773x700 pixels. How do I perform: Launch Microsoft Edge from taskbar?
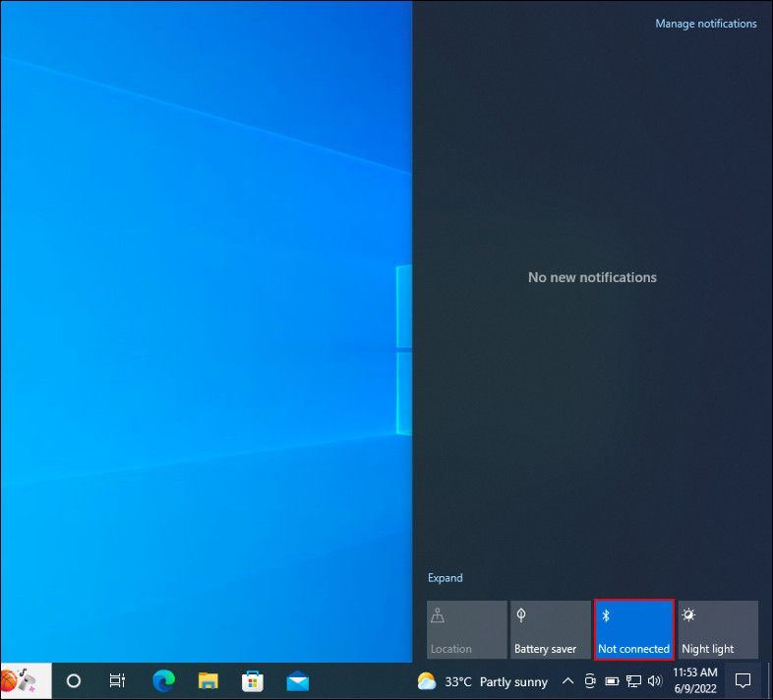click(163, 681)
